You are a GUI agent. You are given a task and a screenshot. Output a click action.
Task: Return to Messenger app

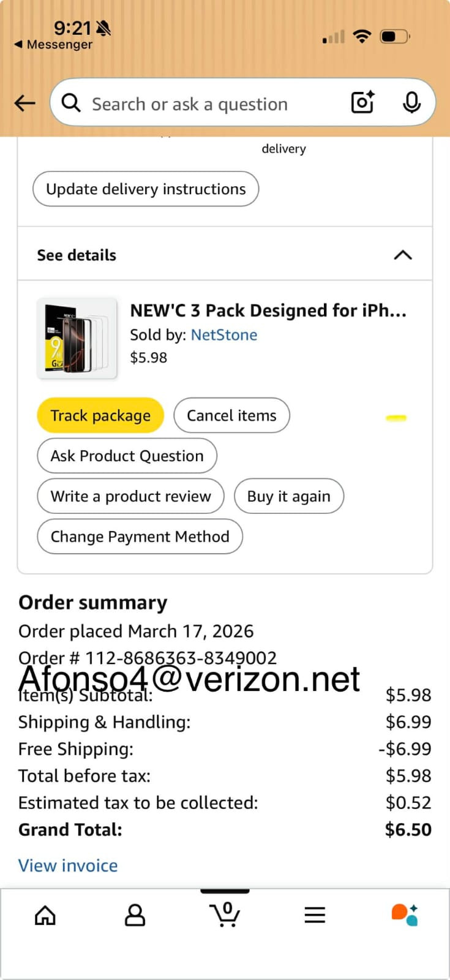point(54,45)
